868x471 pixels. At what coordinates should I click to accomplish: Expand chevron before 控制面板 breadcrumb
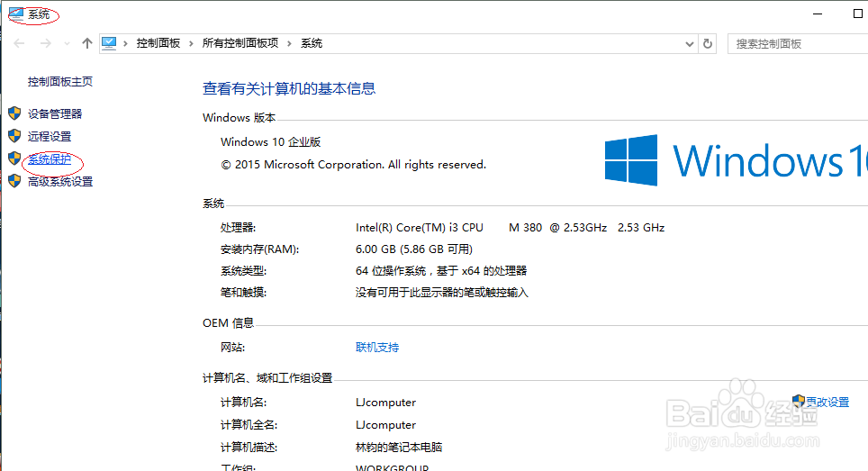[126, 43]
